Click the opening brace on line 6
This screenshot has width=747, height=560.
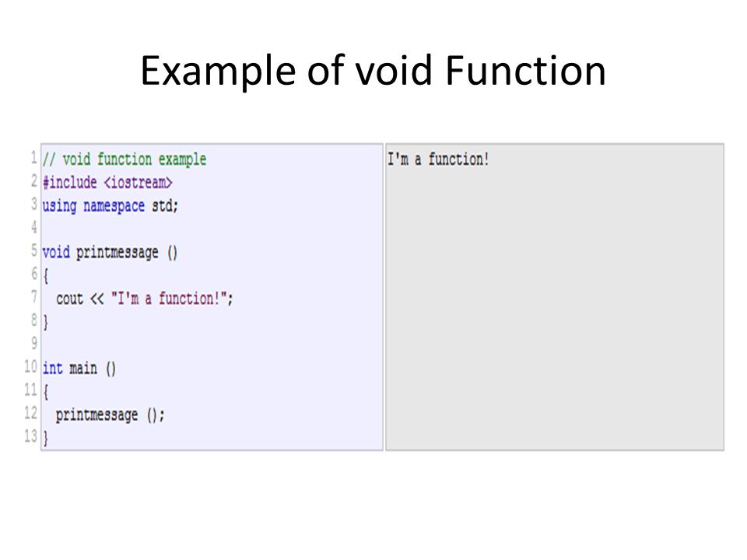(x=46, y=275)
